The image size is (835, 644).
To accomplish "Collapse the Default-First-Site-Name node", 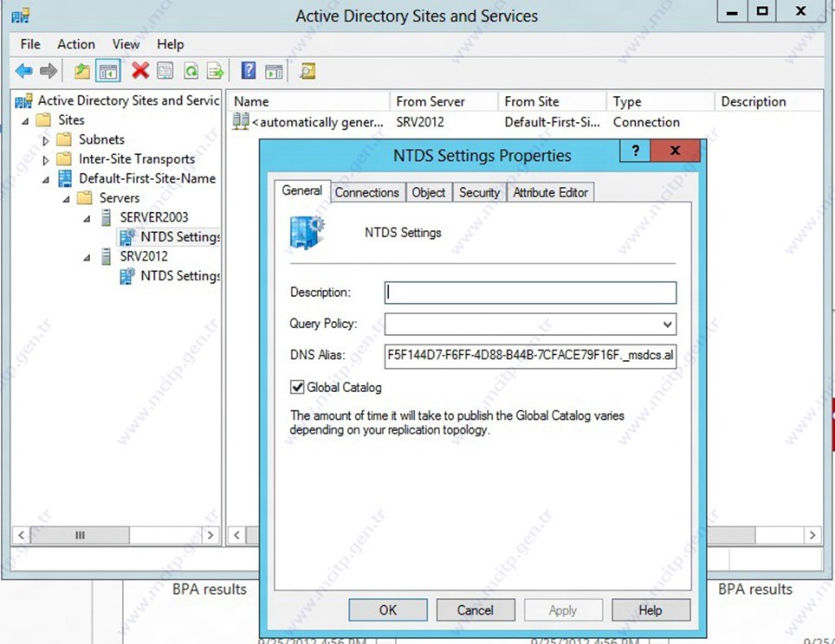I will tap(46, 180).
